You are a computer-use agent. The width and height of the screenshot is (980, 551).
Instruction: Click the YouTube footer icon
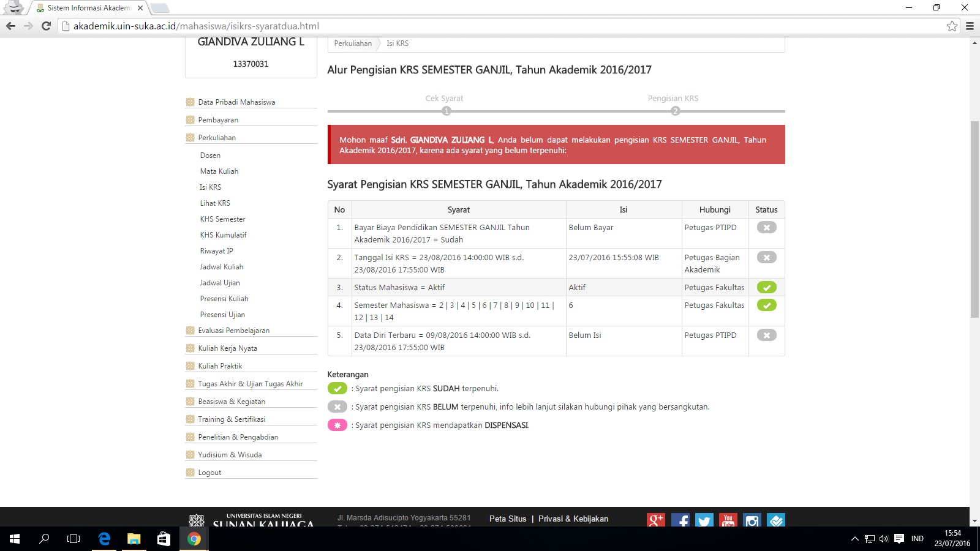728,520
